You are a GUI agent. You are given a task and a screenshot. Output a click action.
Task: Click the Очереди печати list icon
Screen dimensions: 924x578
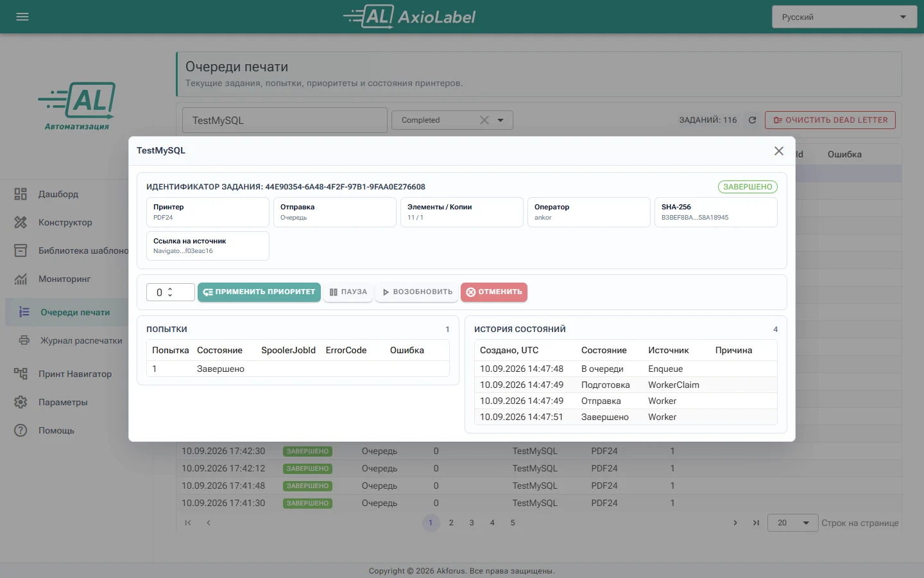click(24, 312)
